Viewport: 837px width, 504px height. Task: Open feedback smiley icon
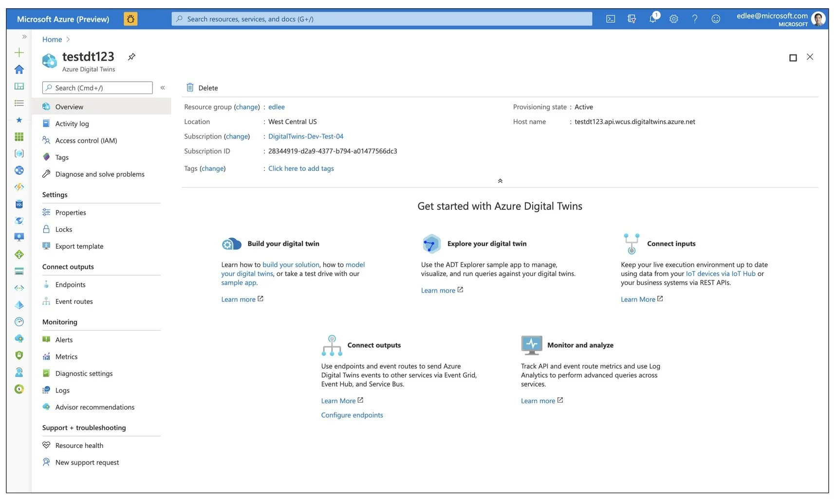(716, 19)
